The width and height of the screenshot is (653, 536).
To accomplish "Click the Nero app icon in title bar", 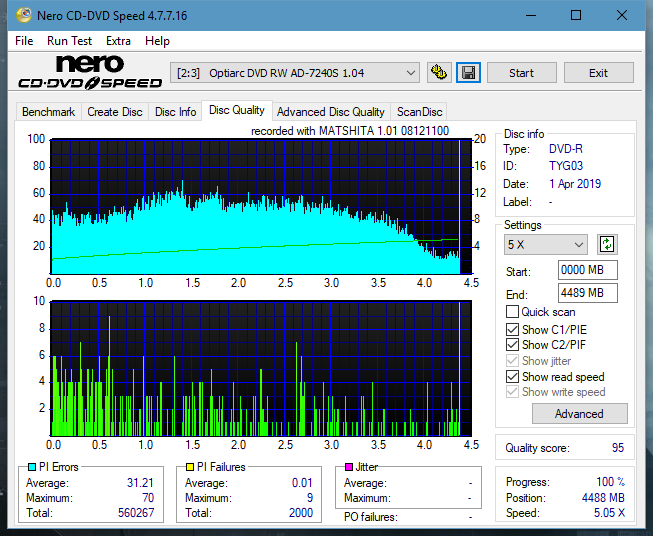I will [x=24, y=15].
